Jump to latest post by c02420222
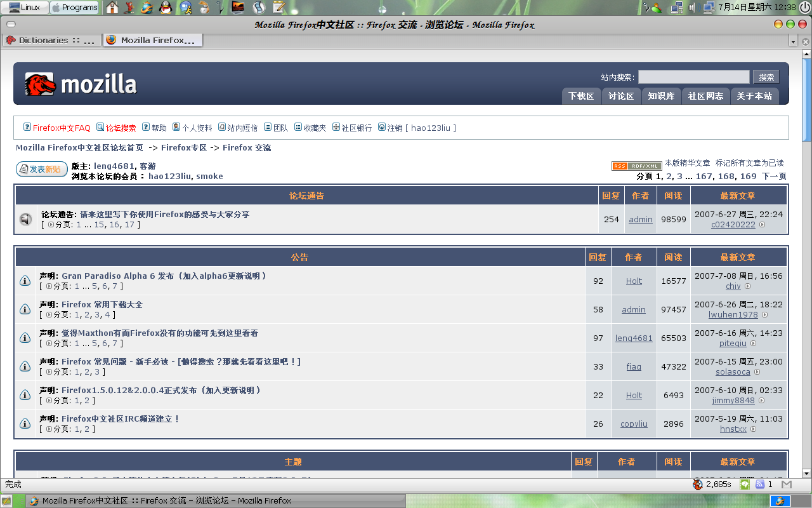This screenshot has height=508, width=812. click(x=763, y=225)
